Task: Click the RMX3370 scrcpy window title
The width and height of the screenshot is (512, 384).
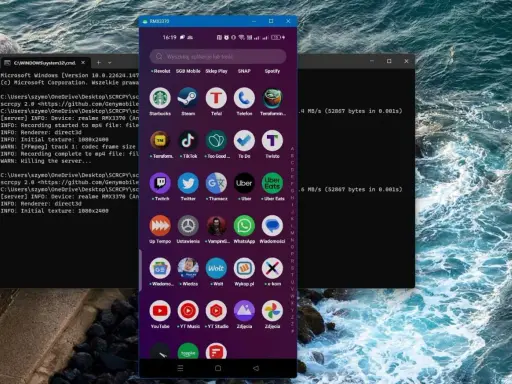Action: coord(159,21)
